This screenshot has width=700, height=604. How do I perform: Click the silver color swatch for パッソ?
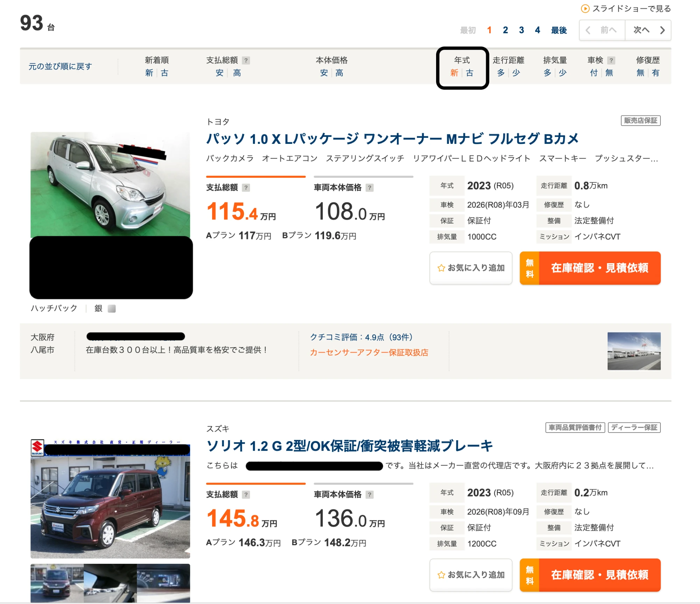(112, 309)
